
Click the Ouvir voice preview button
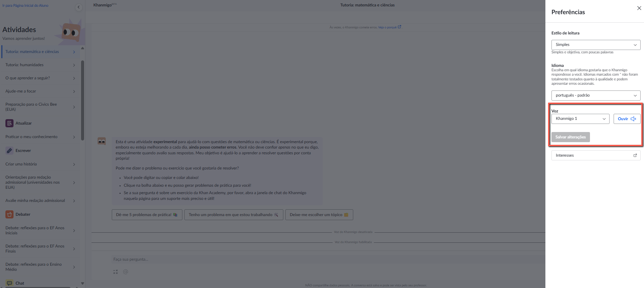627,119
